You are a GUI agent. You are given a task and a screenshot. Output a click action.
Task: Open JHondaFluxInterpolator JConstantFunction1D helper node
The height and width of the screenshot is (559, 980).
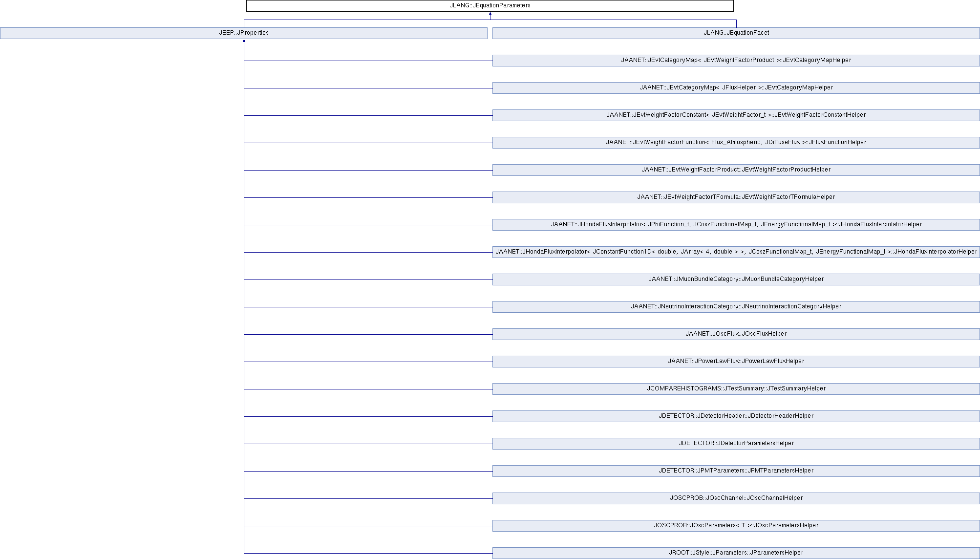736,252
